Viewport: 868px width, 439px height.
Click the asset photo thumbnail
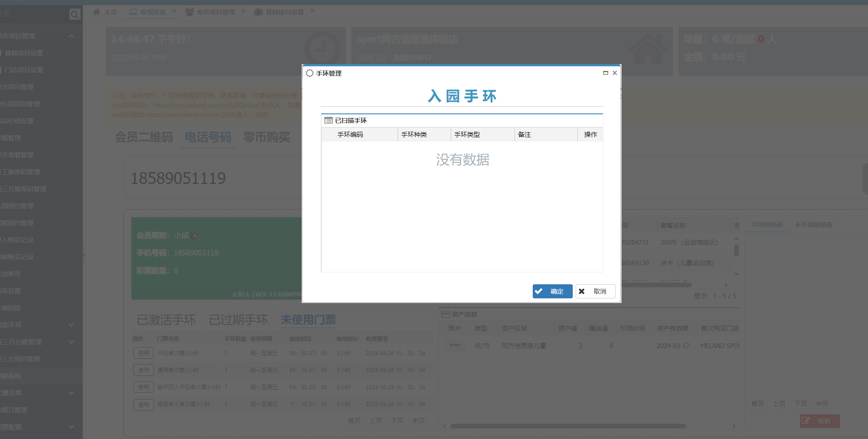pos(455,346)
